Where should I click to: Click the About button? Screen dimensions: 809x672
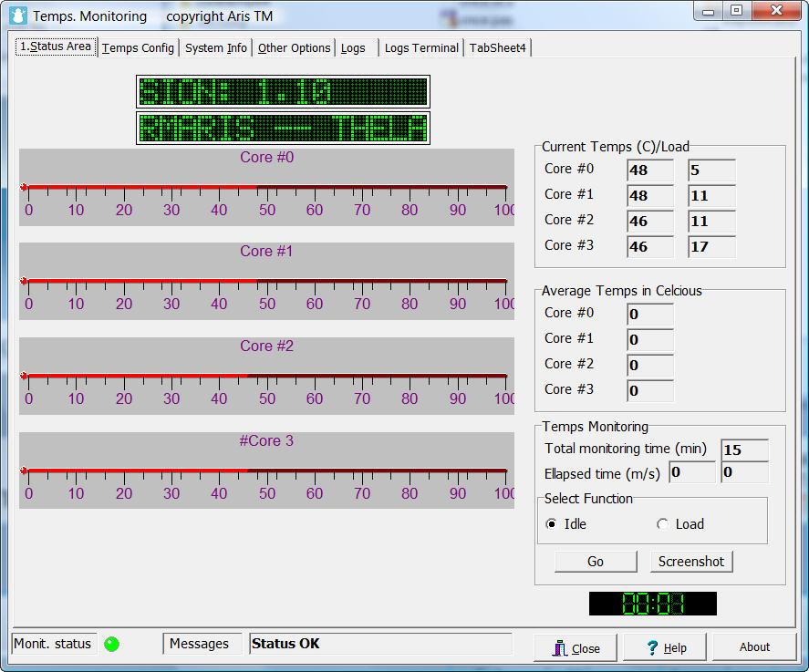(x=754, y=646)
